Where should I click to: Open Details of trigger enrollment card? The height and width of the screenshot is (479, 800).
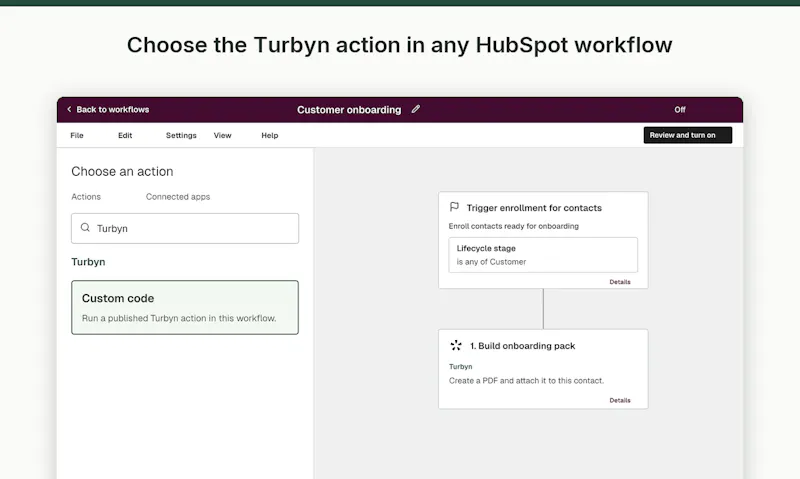(620, 282)
